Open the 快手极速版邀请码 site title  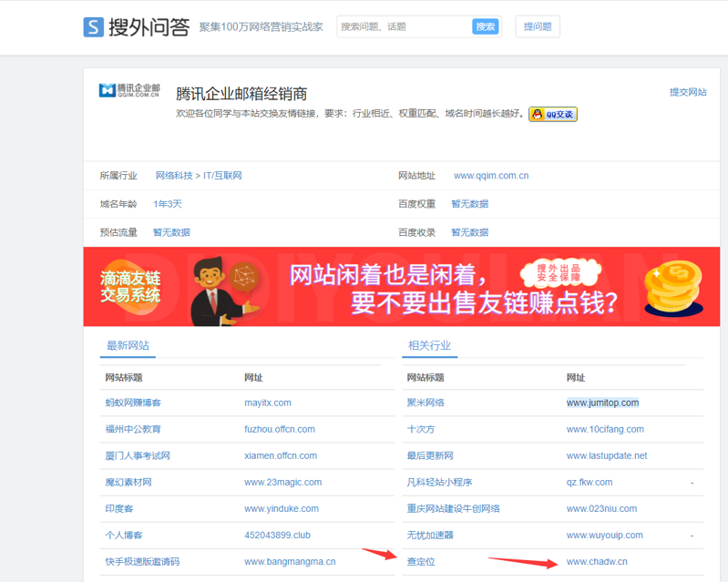(142, 562)
